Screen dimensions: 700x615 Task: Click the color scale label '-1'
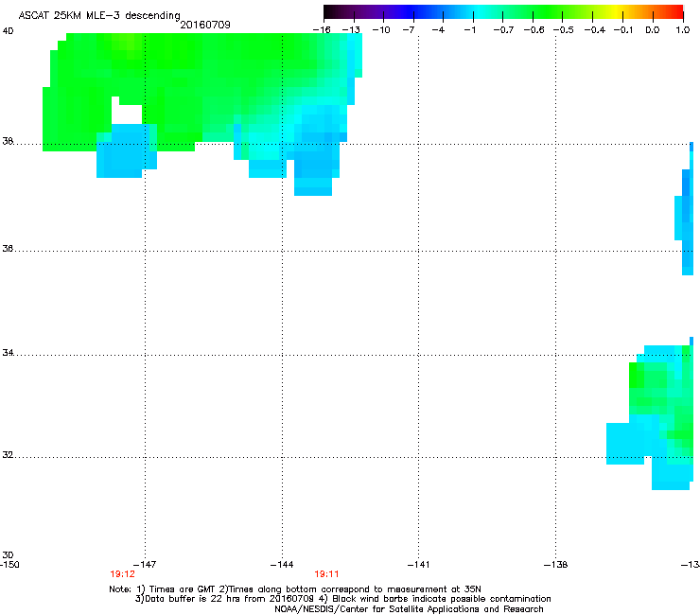click(469, 30)
